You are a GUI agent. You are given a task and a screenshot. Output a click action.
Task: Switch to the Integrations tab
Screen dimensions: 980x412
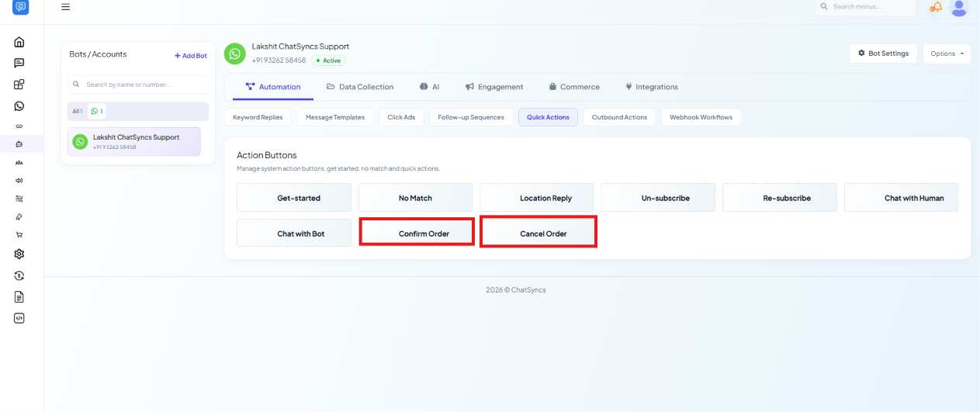point(652,87)
